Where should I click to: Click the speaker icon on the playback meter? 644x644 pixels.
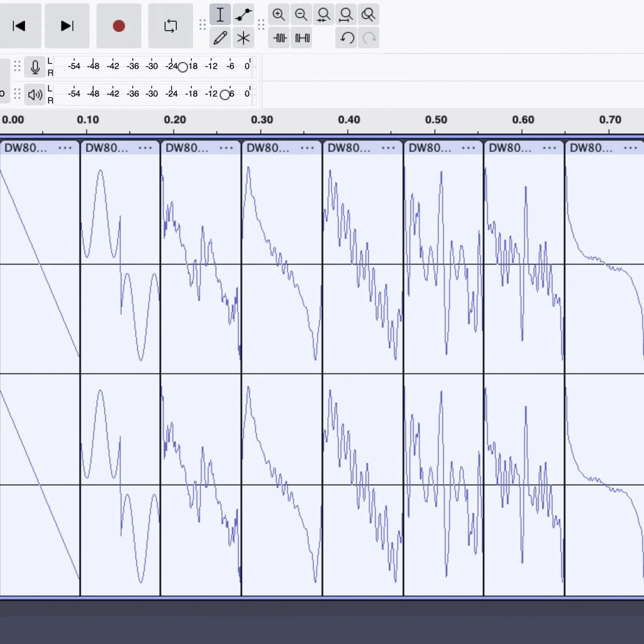(x=35, y=94)
